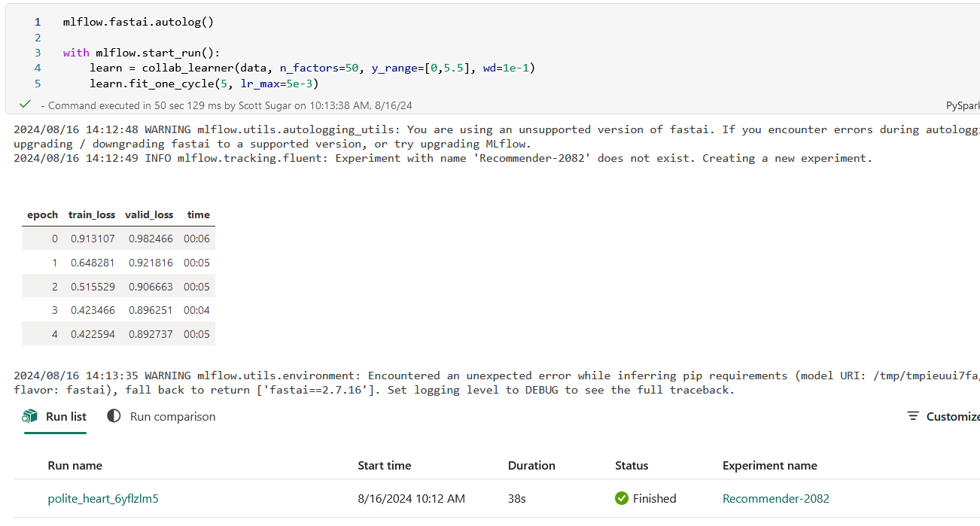Click the Start time column header
980x526 pixels.
384,465
